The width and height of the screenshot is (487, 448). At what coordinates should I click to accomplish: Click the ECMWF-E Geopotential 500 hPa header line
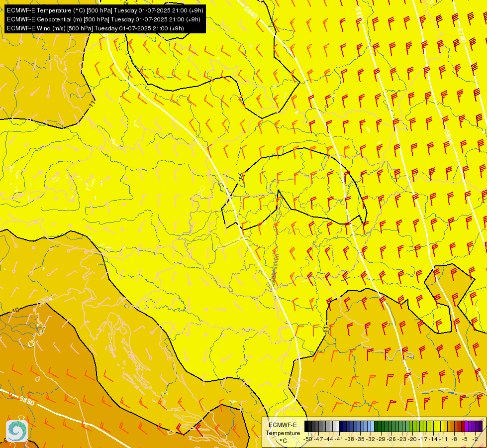(103, 19)
